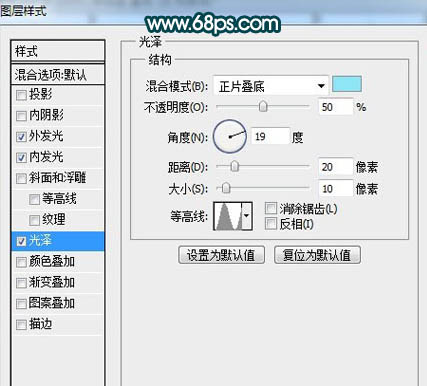Click the 复位为默认值 button
Image resolution: width=427 pixels, height=386 pixels.
click(x=317, y=255)
